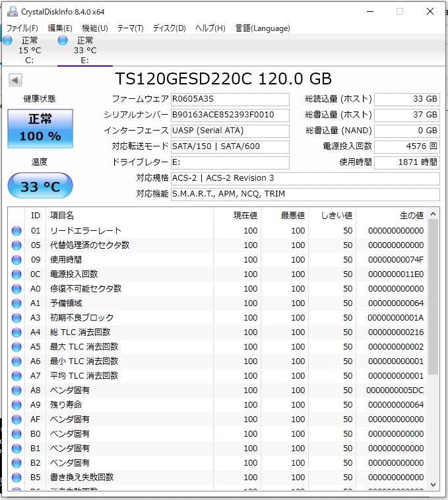Click power on count field 4576 回
The height and width of the screenshot is (500, 448).
click(407, 146)
